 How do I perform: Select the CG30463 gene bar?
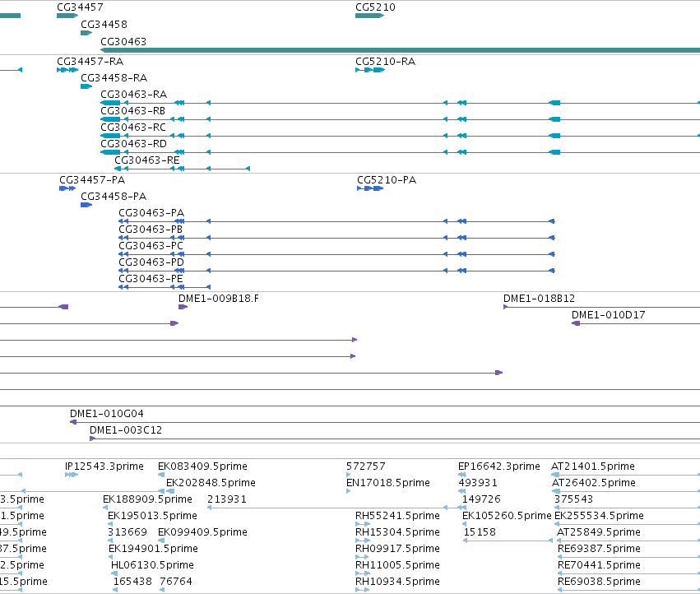pos(400,50)
